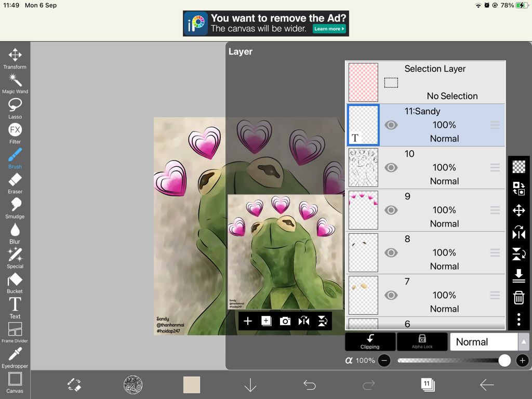The image size is (532, 399).
Task: Toggle Clipping for the current layer
Action: click(370, 342)
